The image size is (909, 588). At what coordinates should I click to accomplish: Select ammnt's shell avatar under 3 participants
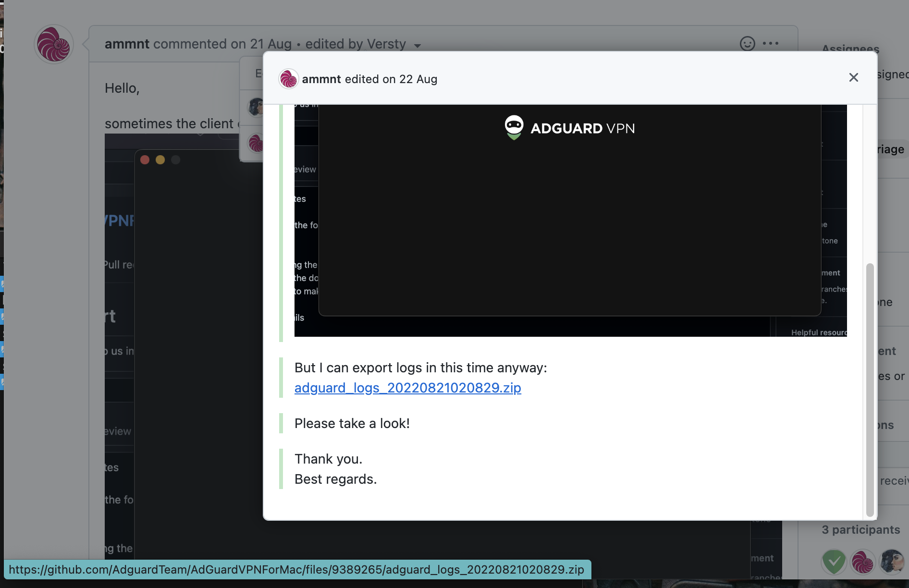862,562
